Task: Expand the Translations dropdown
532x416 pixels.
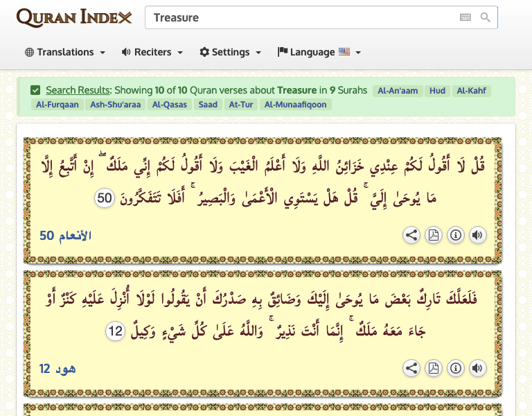Action: [x=65, y=52]
